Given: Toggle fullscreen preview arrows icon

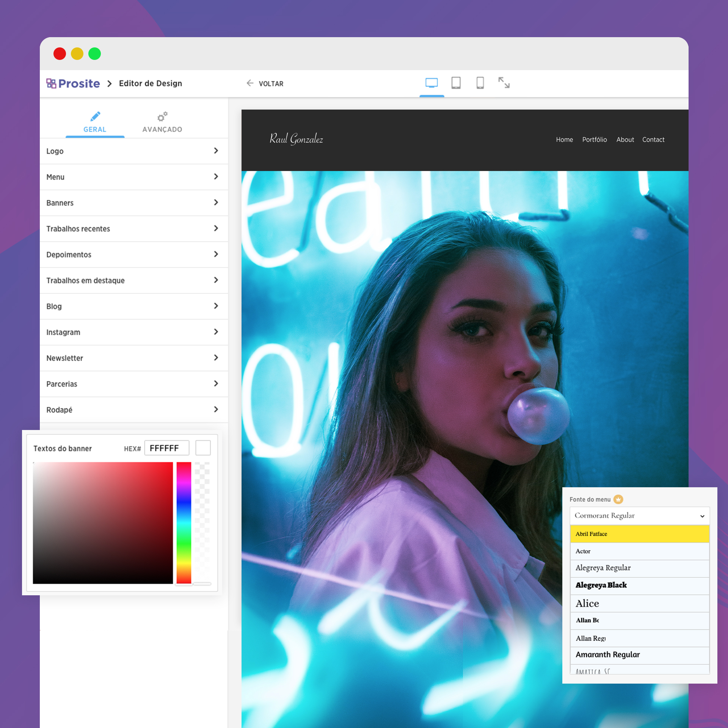Looking at the screenshot, I should 504,83.
